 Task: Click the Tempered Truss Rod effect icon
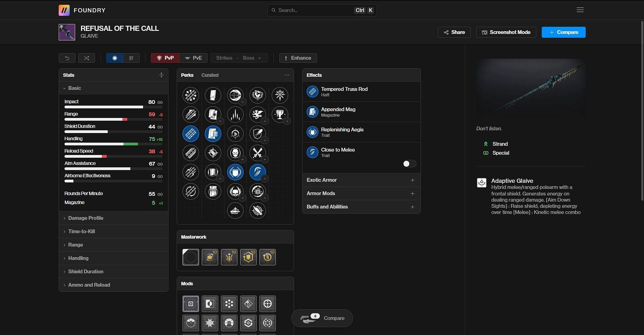coord(313,92)
